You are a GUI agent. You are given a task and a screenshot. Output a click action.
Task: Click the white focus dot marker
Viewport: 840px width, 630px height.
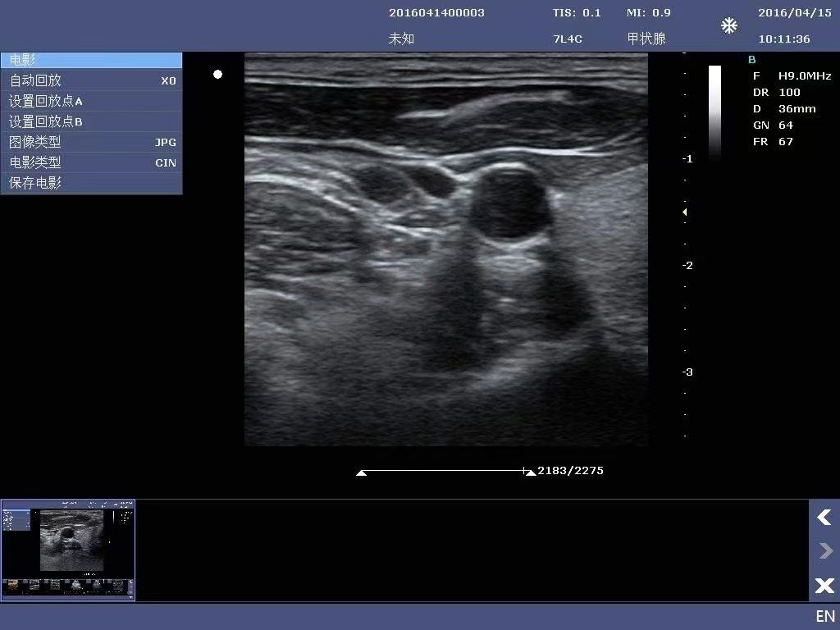pos(217,74)
